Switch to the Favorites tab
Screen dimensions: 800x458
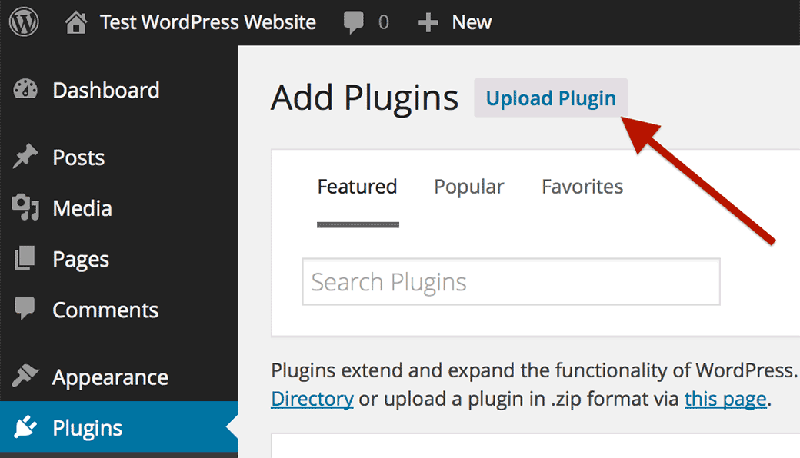[582, 187]
